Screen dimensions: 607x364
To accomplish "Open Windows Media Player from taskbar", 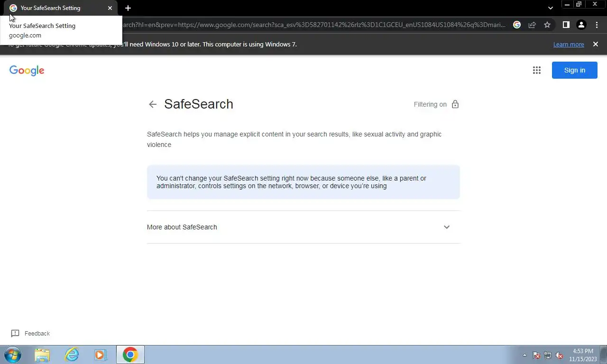I will 101,355.
